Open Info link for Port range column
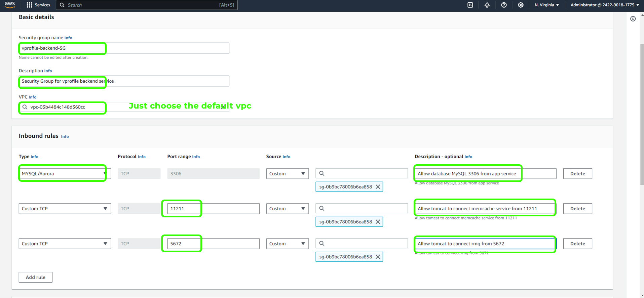The width and height of the screenshot is (644, 298). coord(196,157)
